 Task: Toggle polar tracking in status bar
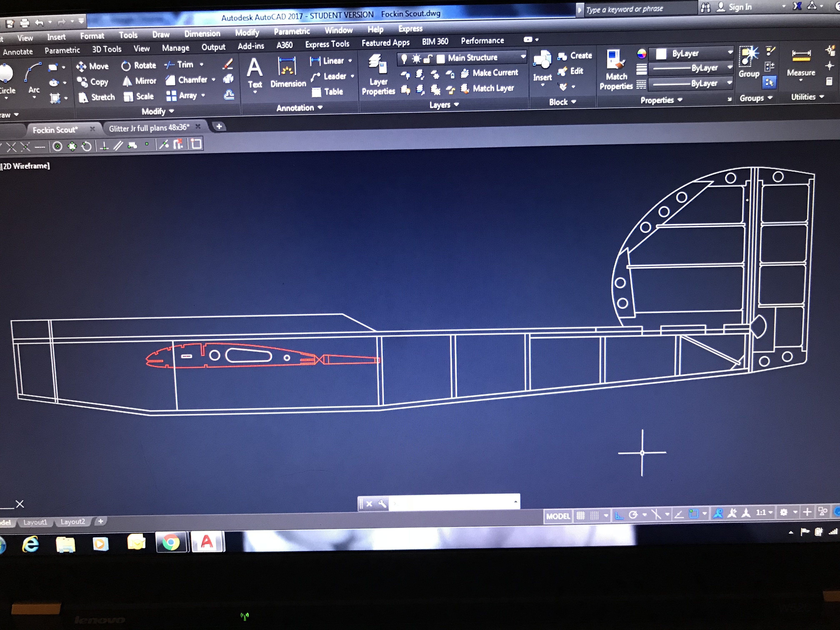coord(633,515)
